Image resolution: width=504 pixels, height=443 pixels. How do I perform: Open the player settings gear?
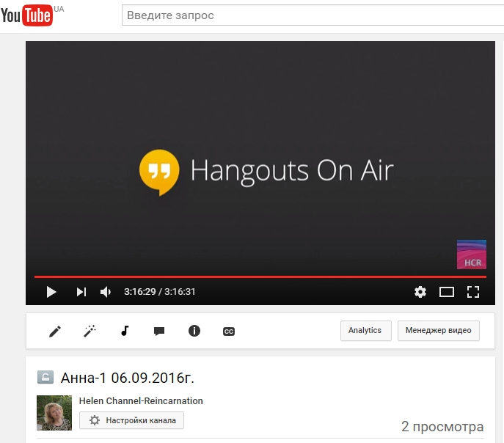[x=420, y=292]
